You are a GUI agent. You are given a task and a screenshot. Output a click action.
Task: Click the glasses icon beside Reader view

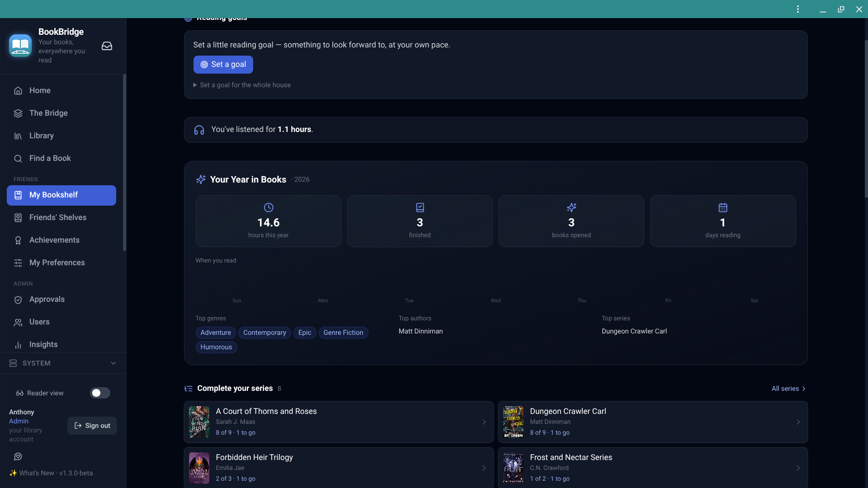[x=19, y=393]
